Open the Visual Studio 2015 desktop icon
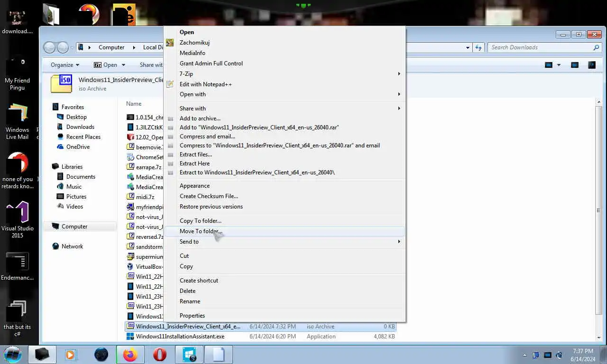The image size is (607, 364). (x=18, y=219)
